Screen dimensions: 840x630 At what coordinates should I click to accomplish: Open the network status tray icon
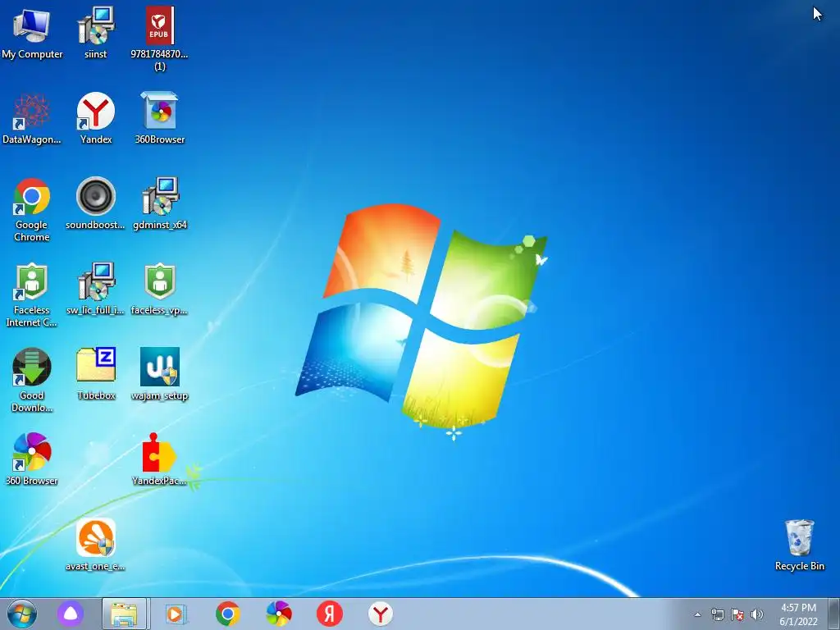[717, 614]
